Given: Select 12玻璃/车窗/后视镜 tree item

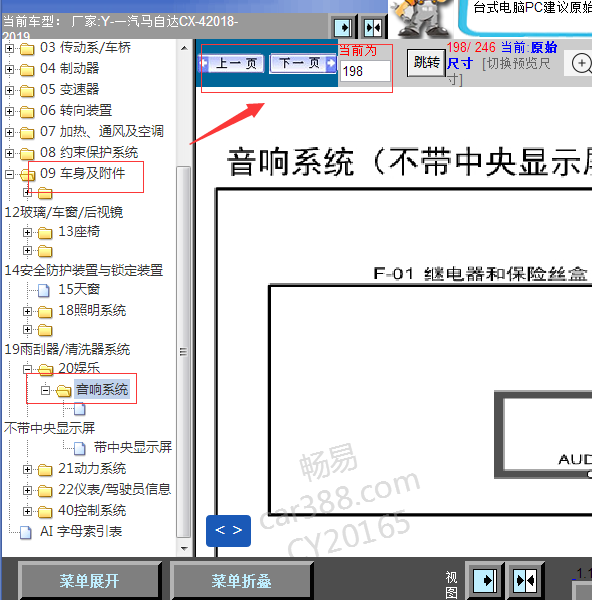Looking at the screenshot, I should [x=64, y=212].
